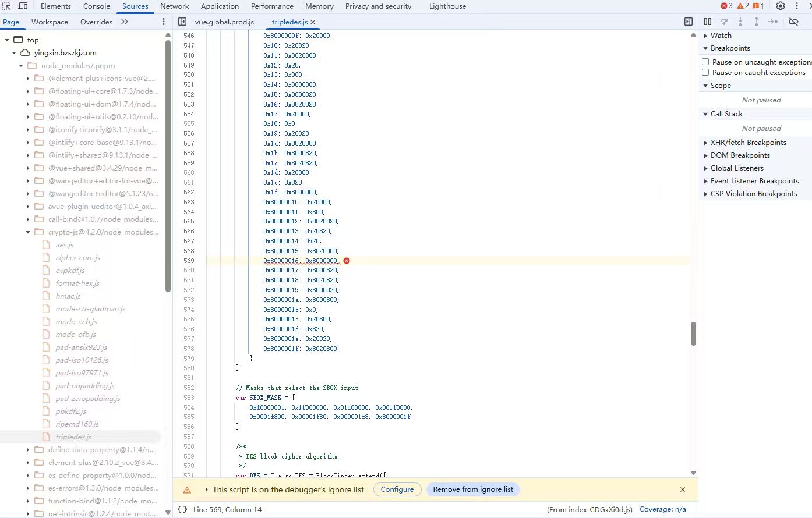This screenshot has height=518, width=812.
Task: Click the inspect element picker icon
Action: tap(7, 6)
